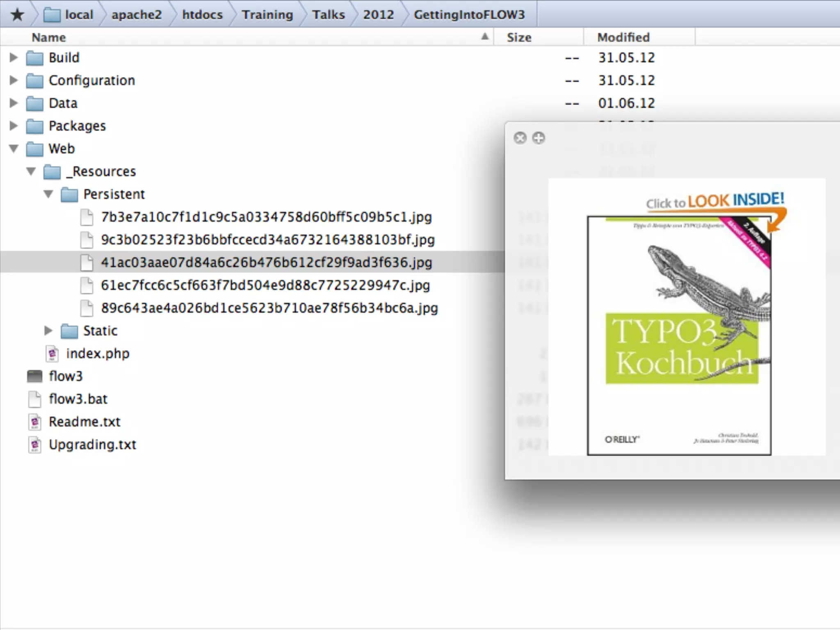Viewport: 840px width, 630px height.
Task: Navigate to Talks breadcrumb segment
Action: 328,15
